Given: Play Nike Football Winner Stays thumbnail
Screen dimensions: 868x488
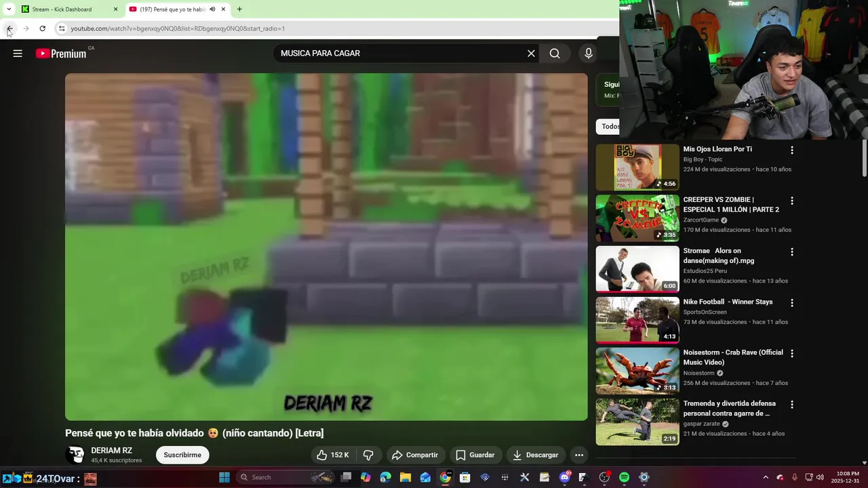Looking at the screenshot, I should (637, 319).
